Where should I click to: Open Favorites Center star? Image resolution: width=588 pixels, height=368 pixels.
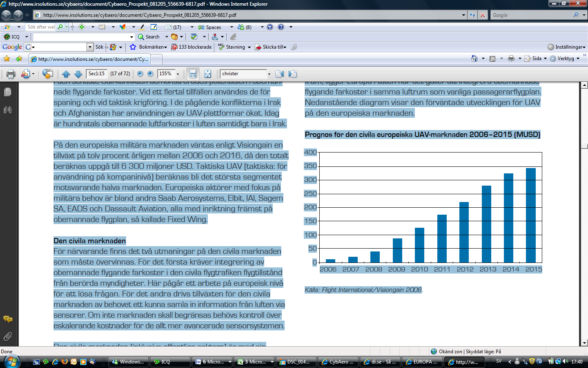[7, 59]
